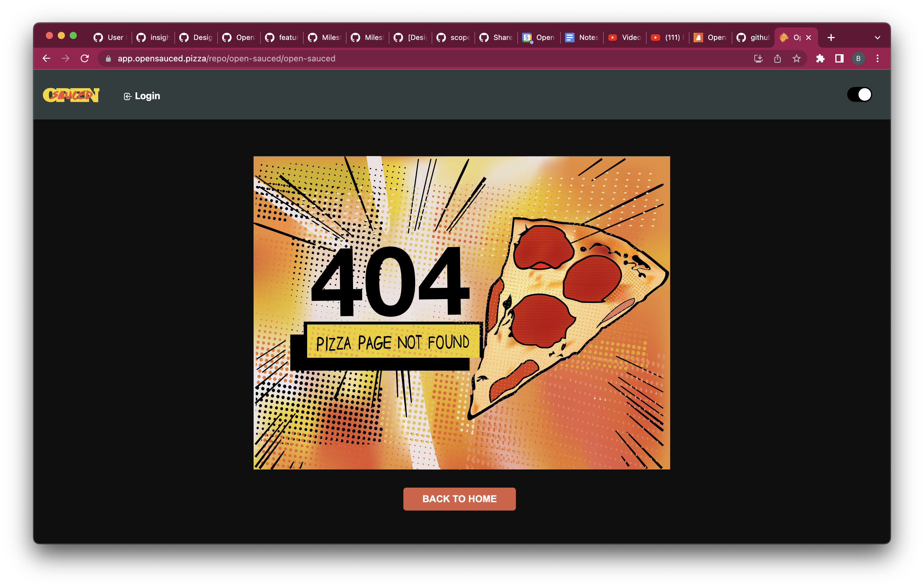Open the extensions puzzle icon
The height and width of the screenshot is (588, 924).
[x=820, y=58]
